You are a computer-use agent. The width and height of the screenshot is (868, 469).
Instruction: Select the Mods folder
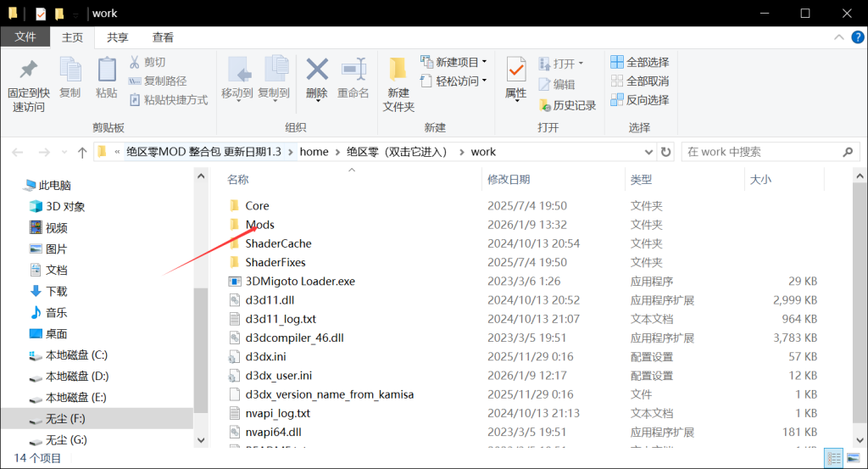click(x=259, y=224)
